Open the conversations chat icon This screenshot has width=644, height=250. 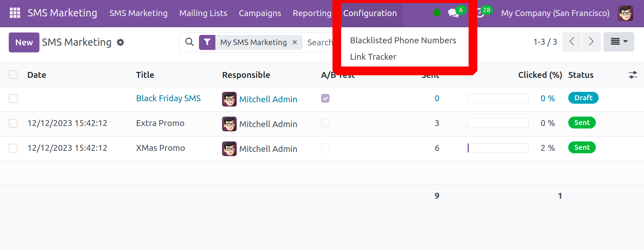click(x=453, y=13)
